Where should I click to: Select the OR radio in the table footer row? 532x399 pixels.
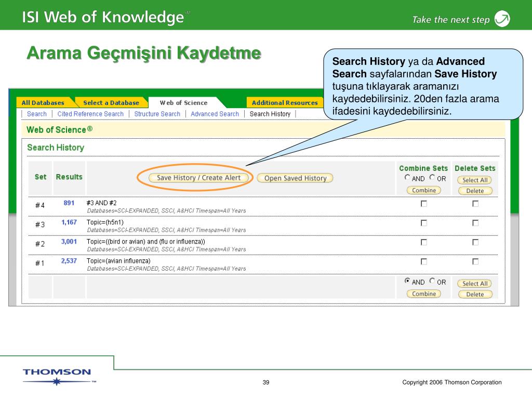432,281
